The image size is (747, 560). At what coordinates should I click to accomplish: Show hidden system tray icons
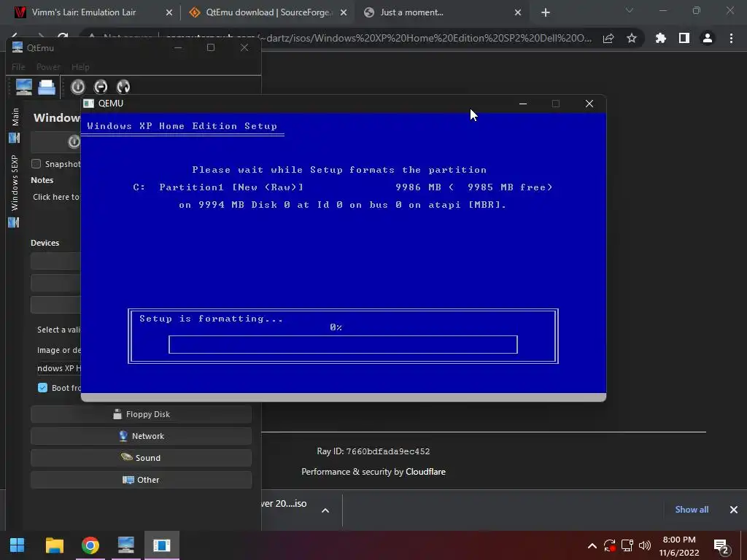592,545
